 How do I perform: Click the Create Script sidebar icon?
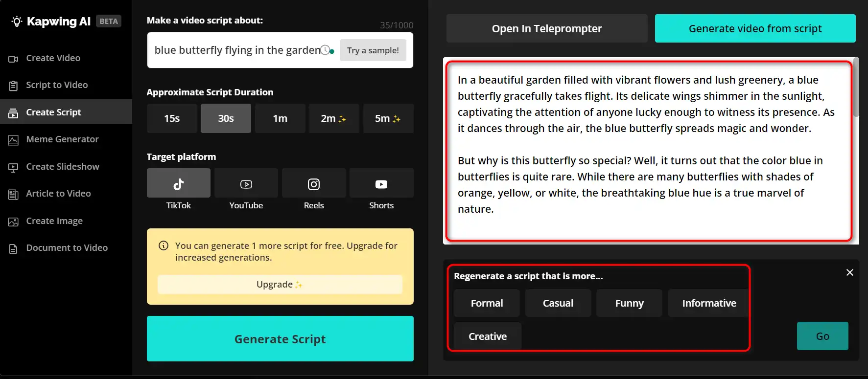13,113
